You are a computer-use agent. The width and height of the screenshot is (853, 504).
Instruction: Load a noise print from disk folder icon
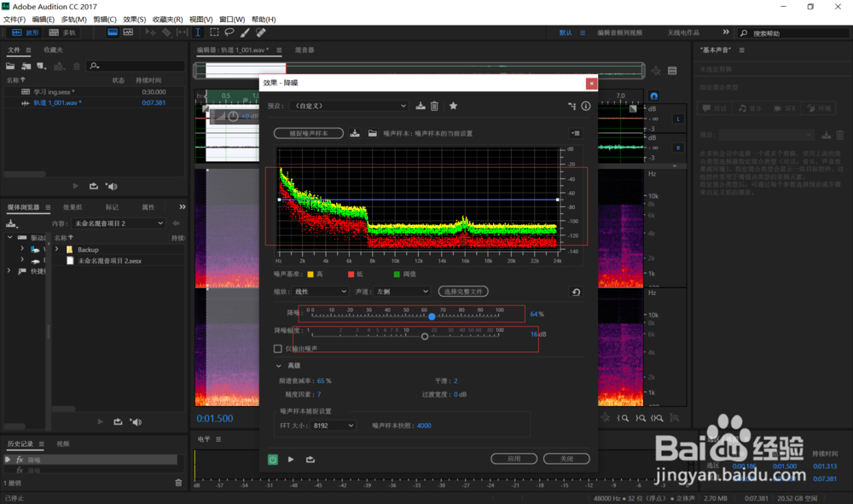tap(372, 133)
